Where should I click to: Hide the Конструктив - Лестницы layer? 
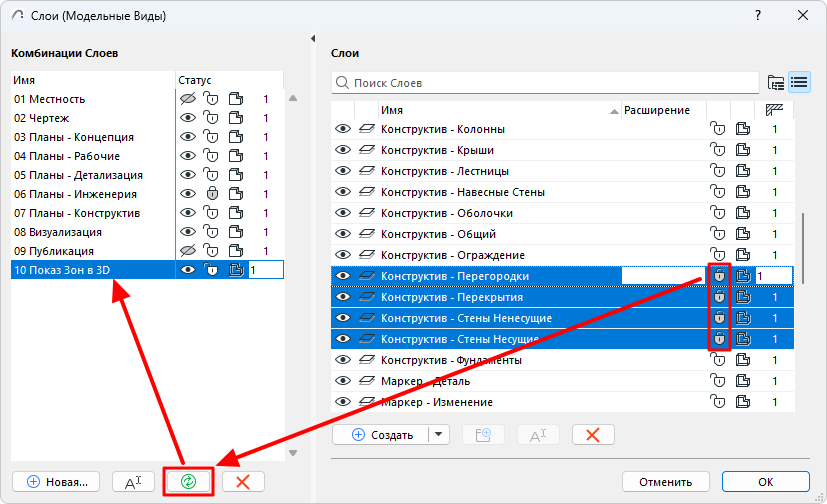[343, 171]
